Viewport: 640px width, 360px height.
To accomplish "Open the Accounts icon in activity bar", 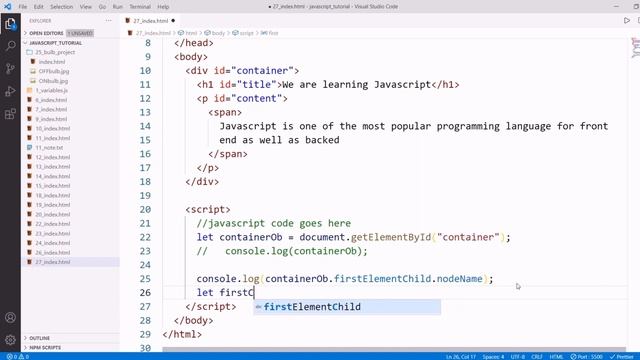I will click(10, 317).
